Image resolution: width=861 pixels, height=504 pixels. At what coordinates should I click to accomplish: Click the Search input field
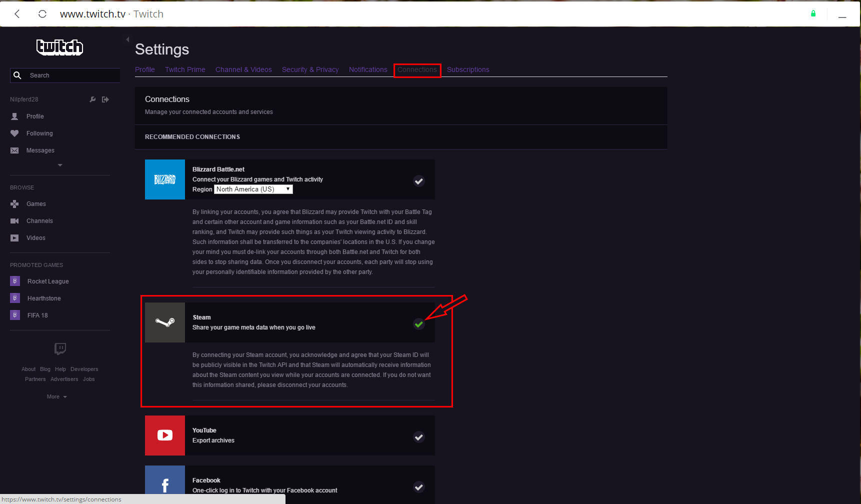tap(65, 75)
